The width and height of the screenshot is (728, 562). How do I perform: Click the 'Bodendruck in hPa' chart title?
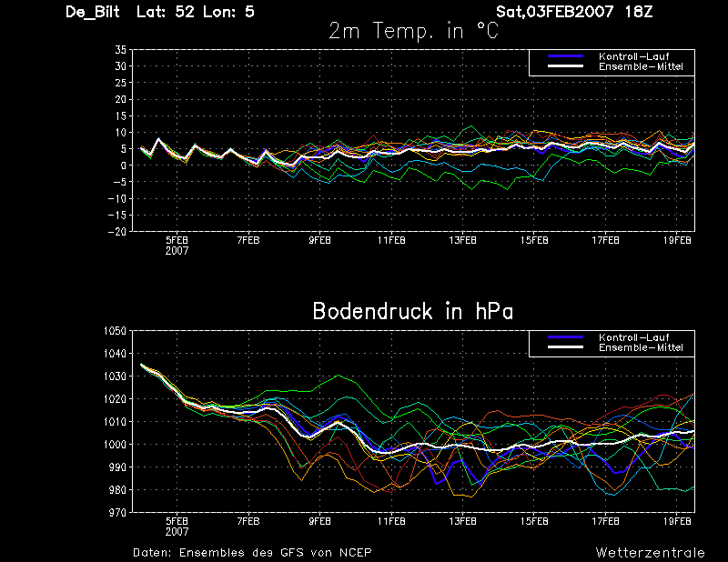coord(413,311)
